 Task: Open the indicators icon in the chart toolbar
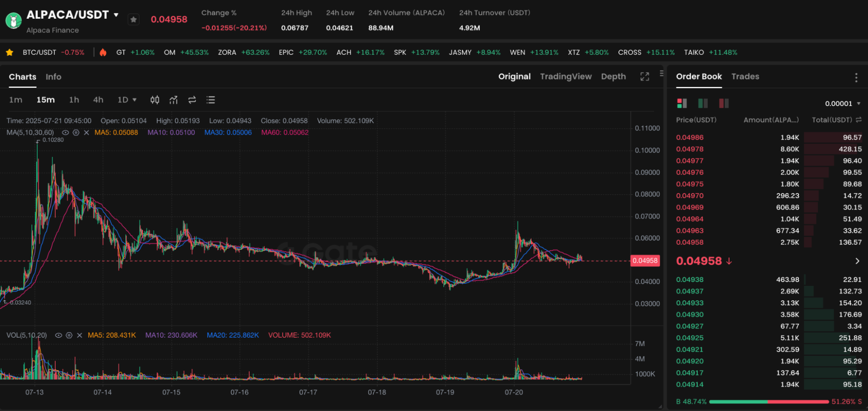tap(174, 100)
